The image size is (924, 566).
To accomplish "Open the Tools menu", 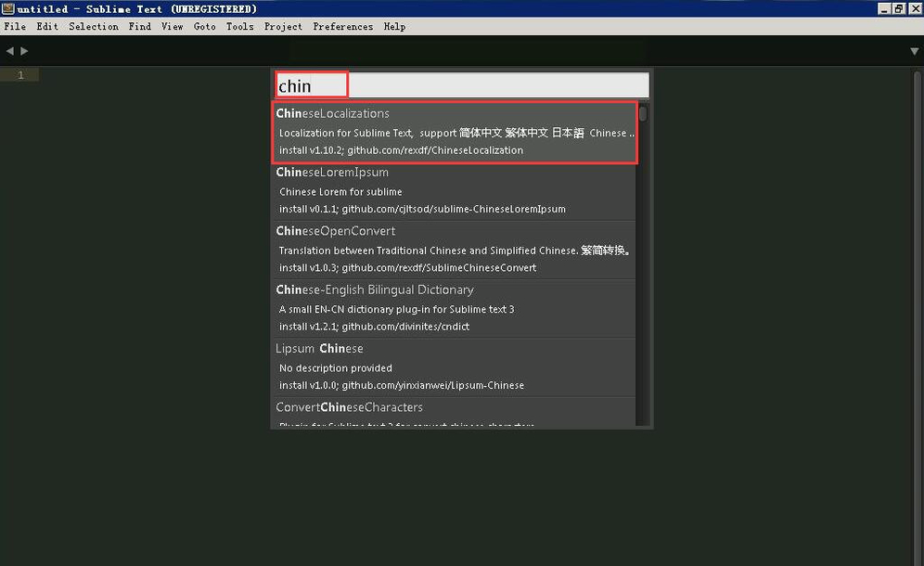I will click(240, 27).
